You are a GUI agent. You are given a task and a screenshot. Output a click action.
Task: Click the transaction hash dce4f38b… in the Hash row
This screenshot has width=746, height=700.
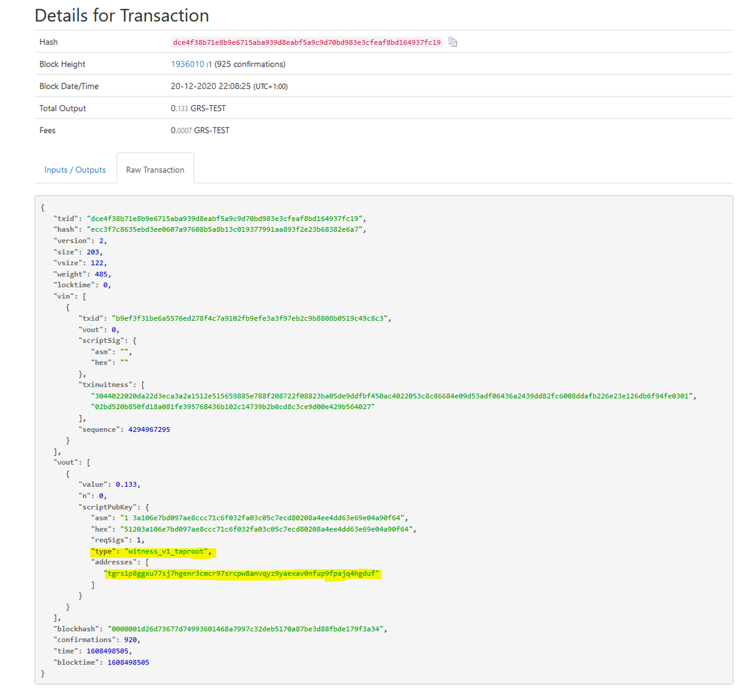[x=306, y=42]
